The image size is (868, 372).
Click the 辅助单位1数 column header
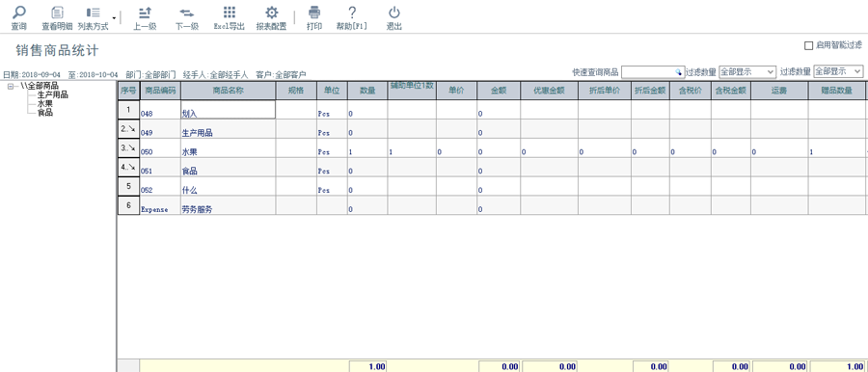(x=412, y=91)
